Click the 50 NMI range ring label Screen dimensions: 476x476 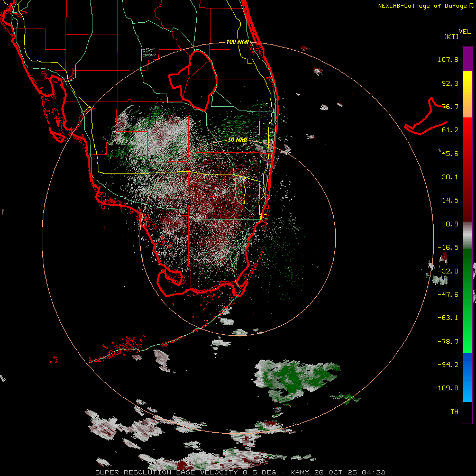click(237, 140)
